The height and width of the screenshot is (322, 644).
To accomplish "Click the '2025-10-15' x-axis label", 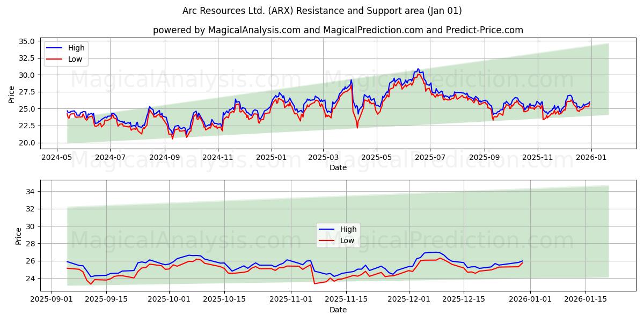I will click(x=225, y=300).
